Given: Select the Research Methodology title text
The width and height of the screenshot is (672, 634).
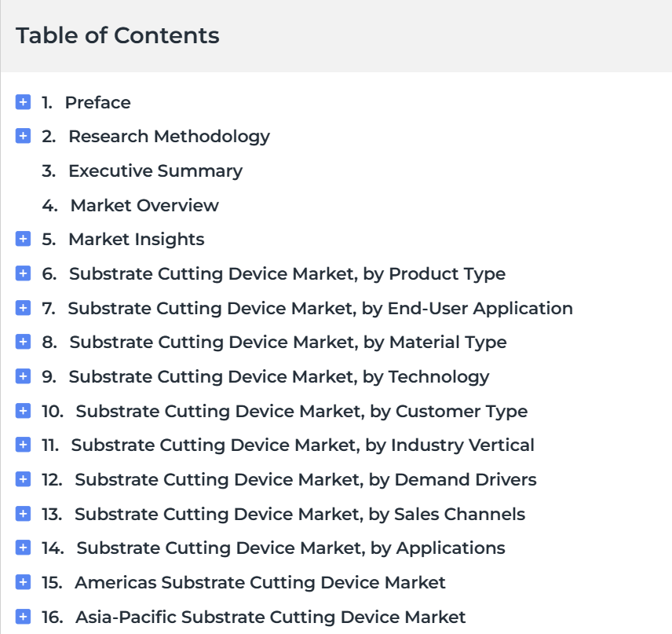Looking at the screenshot, I should [170, 137].
